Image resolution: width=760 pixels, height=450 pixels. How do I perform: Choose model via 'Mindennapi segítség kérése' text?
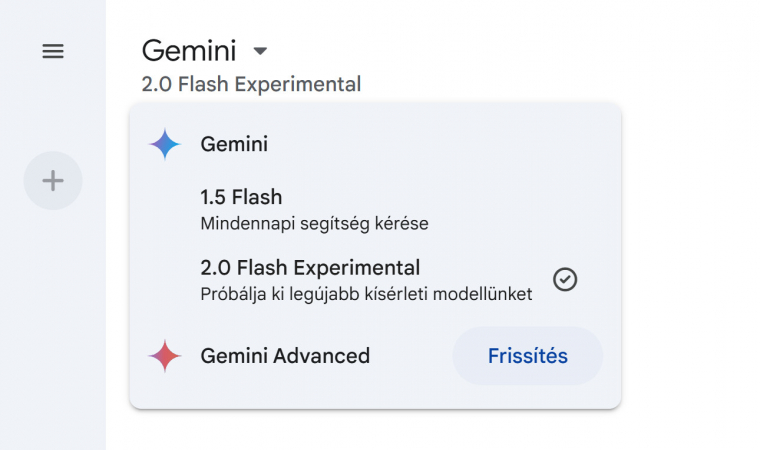coord(315,224)
